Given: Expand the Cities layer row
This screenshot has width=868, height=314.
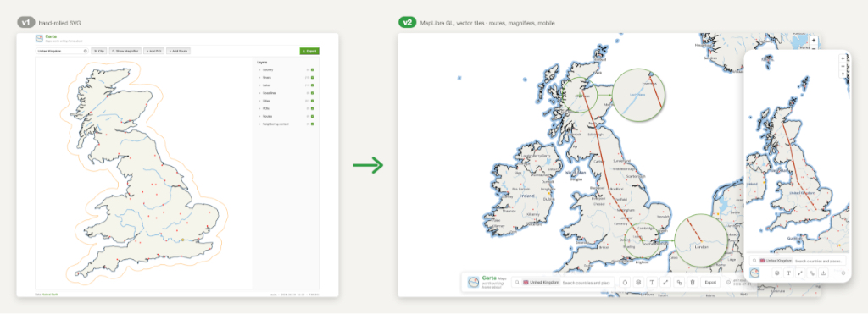Looking at the screenshot, I should (x=259, y=101).
